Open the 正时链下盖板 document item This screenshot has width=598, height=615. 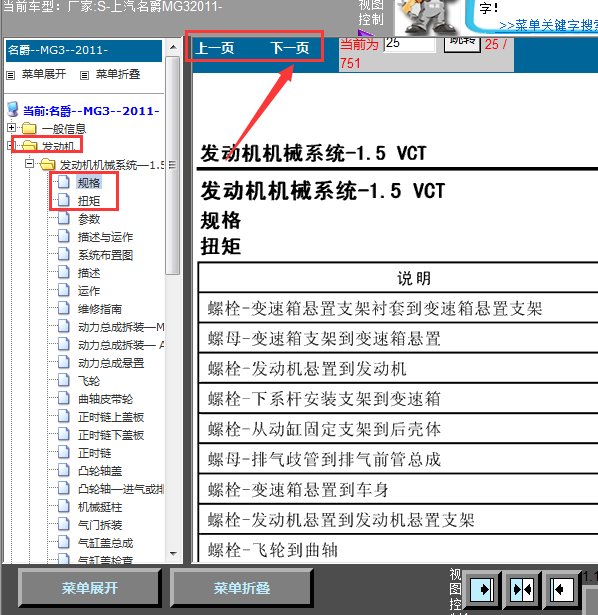111,435
